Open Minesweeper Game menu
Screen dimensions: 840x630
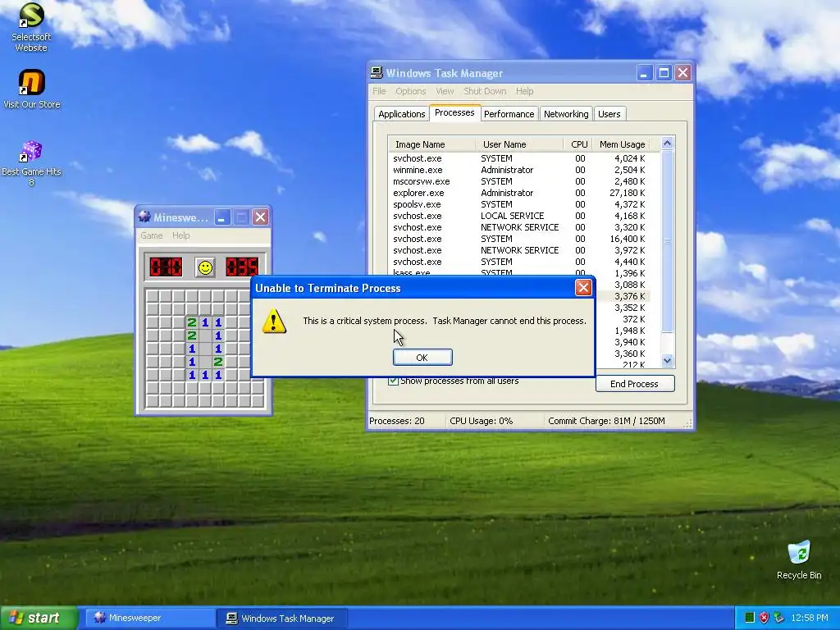[151, 235]
